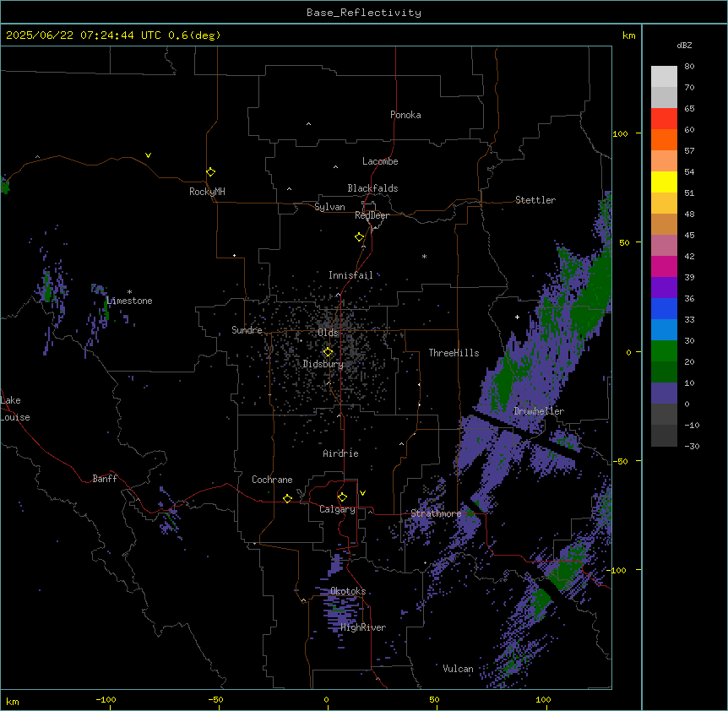The image size is (728, 711).
Task: Click the Sylvan label
Action: 329,207
